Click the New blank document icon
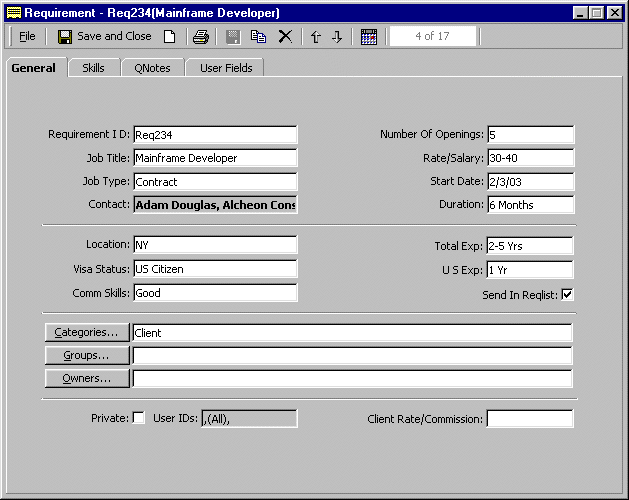The height and width of the screenshot is (500, 629). coord(170,37)
